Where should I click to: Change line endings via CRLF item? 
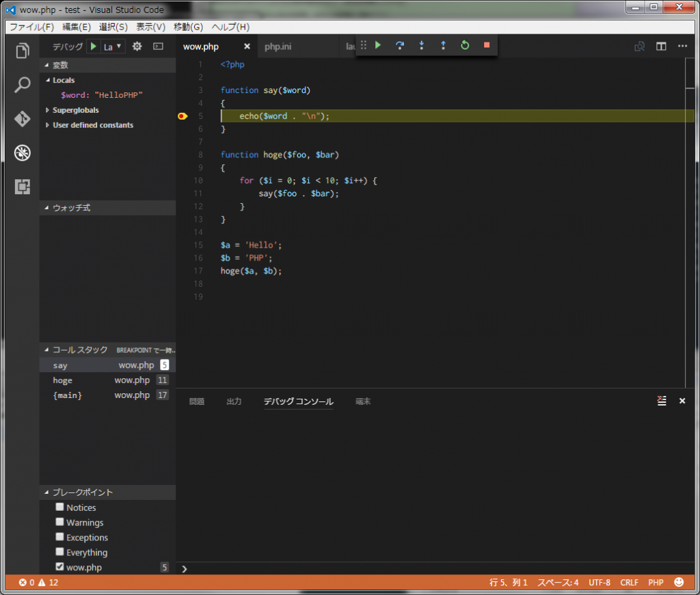(629, 583)
